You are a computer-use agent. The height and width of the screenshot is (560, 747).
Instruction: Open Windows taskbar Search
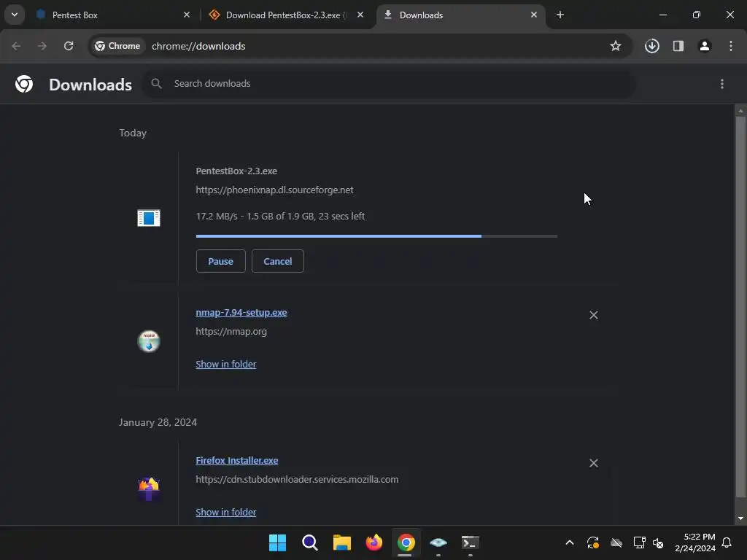pyautogui.click(x=309, y=542)
